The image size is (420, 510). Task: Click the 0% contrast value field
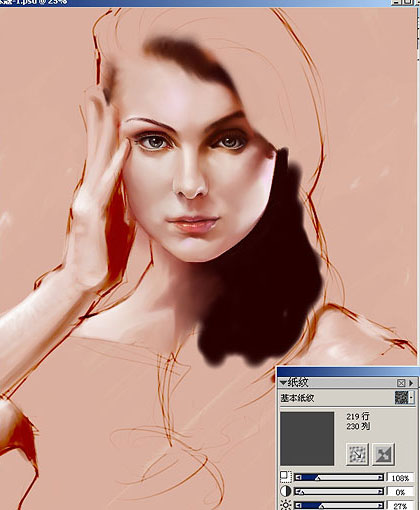(x=400, y=492)
